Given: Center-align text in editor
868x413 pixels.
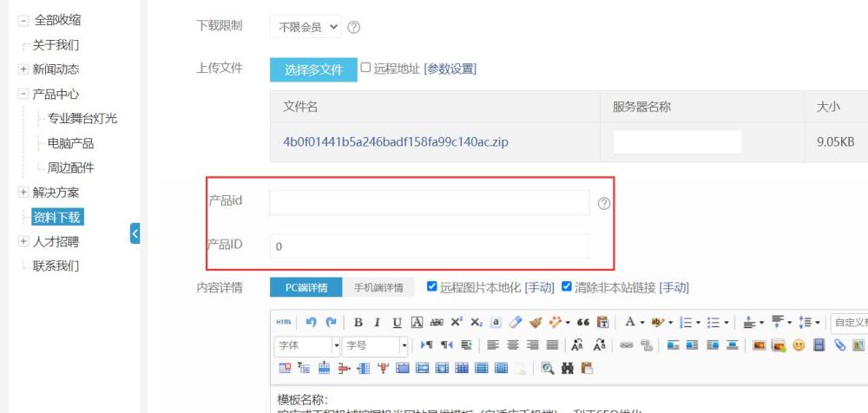Looking at the screenshot, I should [513, 345].
